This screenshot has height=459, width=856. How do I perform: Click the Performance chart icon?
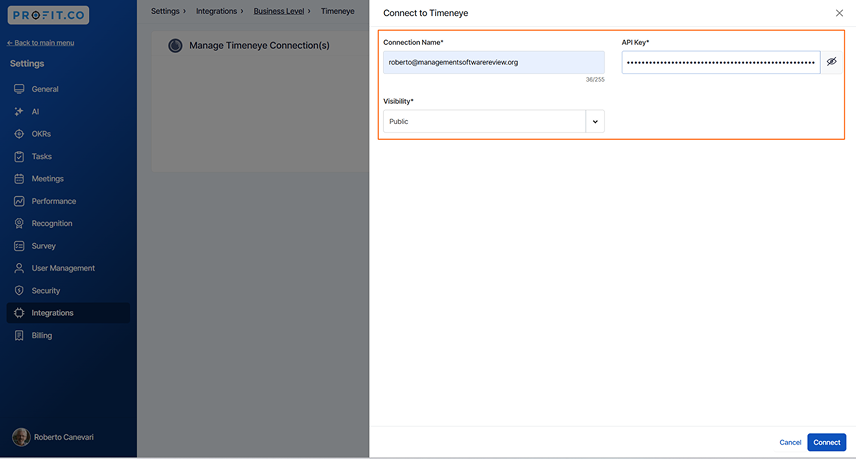tap(19, 201)
